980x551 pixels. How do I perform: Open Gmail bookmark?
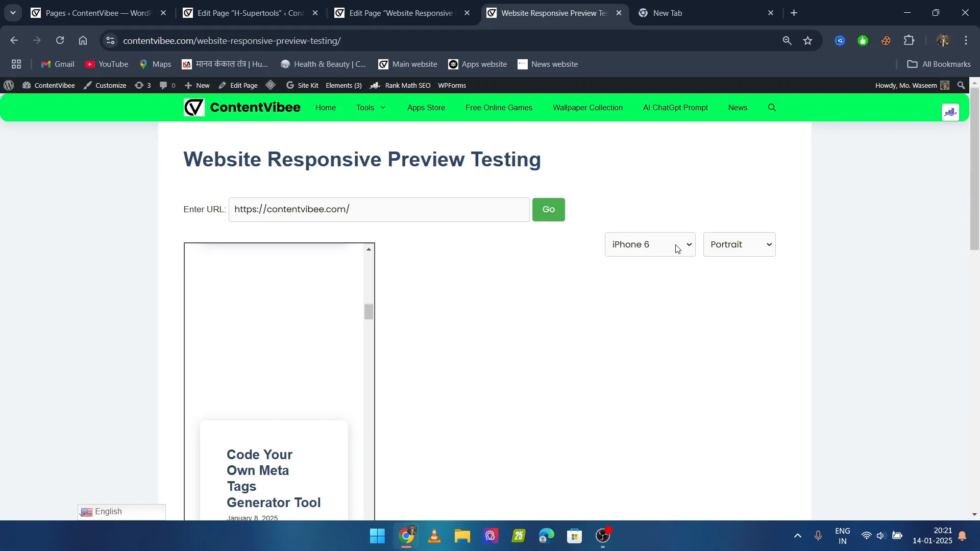[x=58, y=64]
